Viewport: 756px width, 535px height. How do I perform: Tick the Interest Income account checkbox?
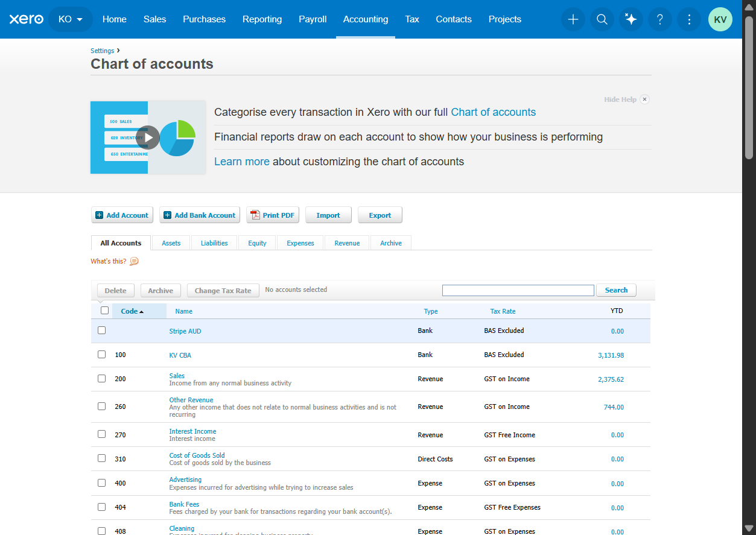[x=101, y=434]
